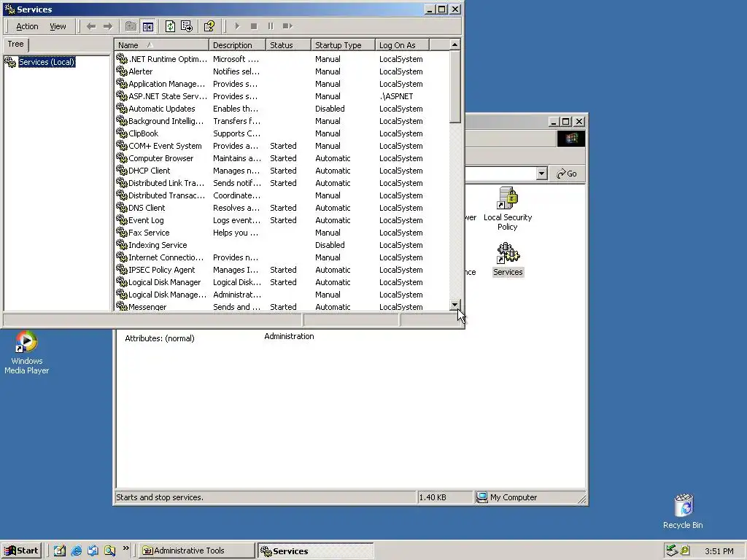Image resolution: width=747 pixels, height=560 pixels.
Task: Select the Automatic Updates service
Action: coord(161,109)
